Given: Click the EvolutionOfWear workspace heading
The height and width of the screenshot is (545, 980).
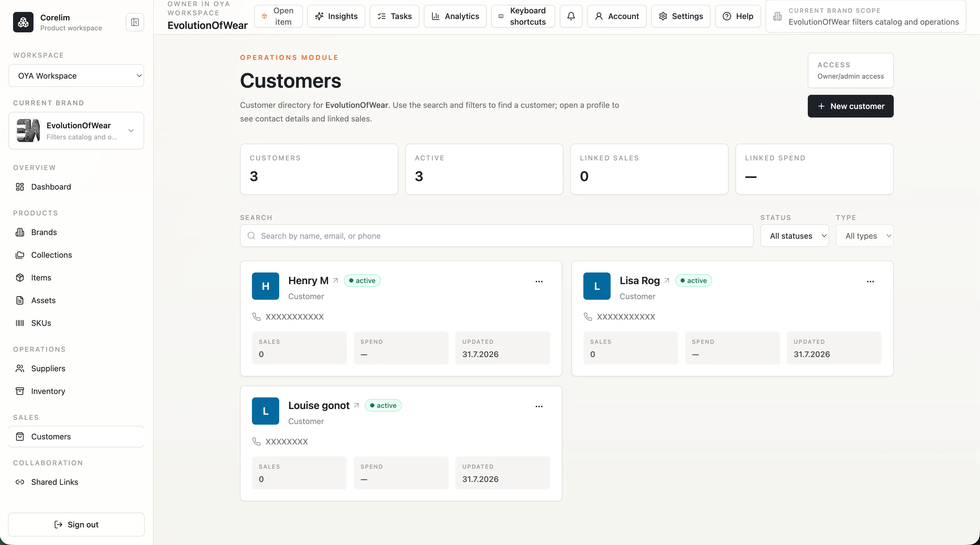Looking at the screenshot, I should (x=207, y=25).
